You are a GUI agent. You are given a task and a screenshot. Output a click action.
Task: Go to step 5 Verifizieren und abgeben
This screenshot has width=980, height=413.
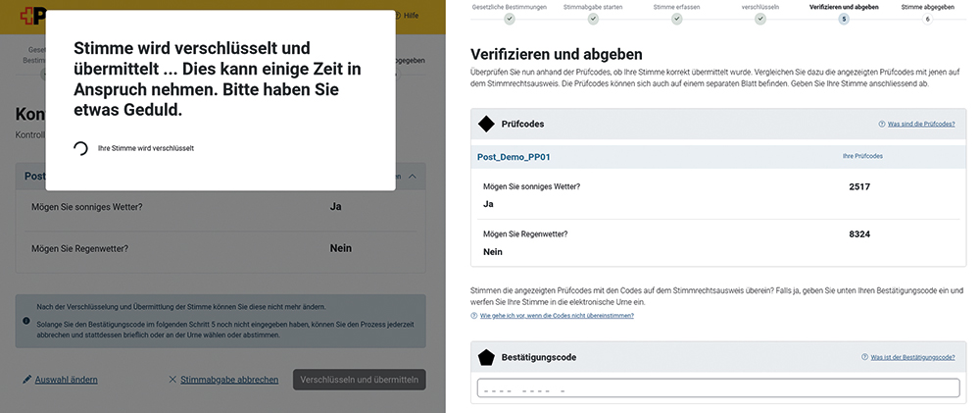tap(844, 19)
